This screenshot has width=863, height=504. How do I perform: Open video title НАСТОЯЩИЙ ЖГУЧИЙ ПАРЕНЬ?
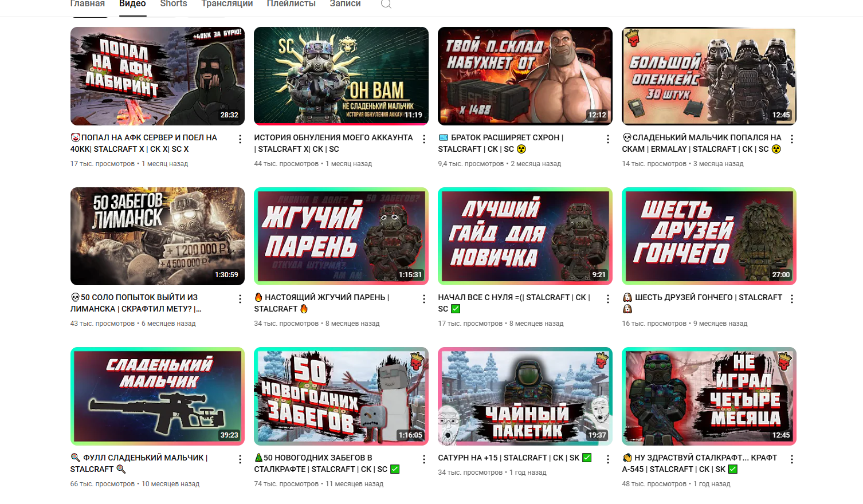[321, 303]
